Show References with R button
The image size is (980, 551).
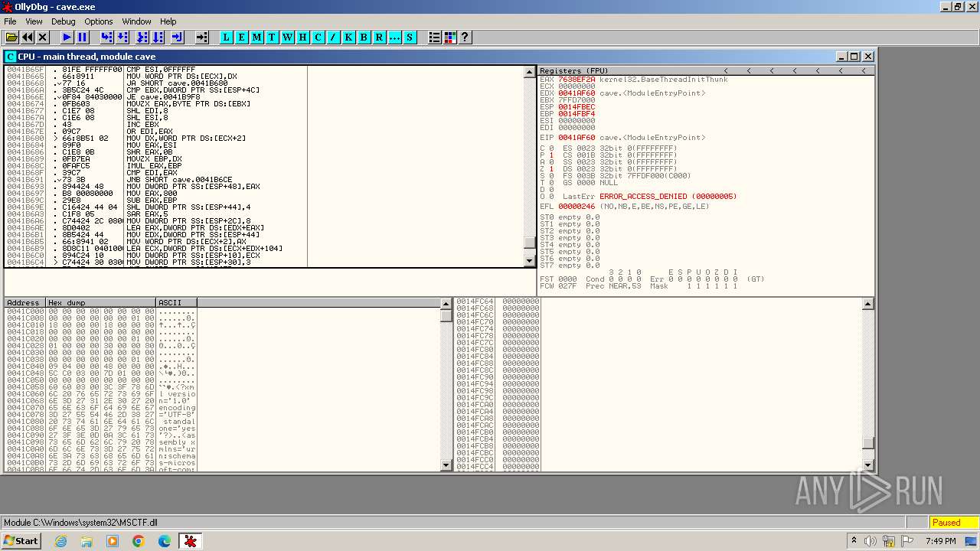coord(380,37)
